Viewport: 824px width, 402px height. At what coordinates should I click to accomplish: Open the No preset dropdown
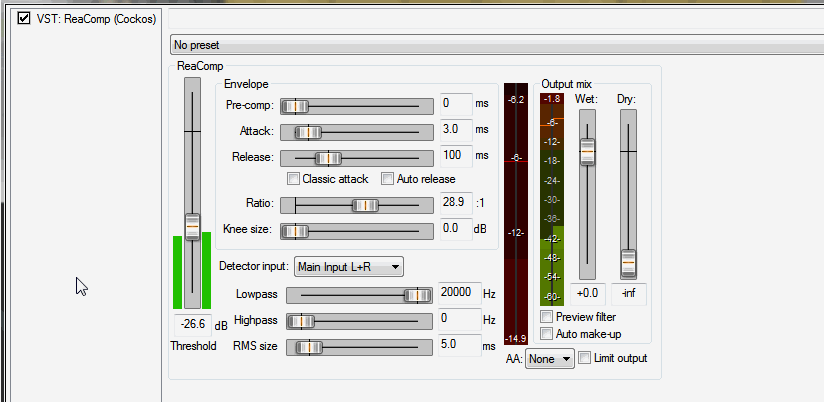[497, 45]
